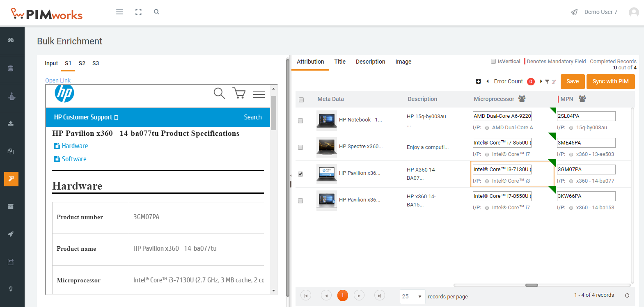Open the HP site hamburger menu
The width and height of the screenshot is (644, 307).
coord(259,94)
